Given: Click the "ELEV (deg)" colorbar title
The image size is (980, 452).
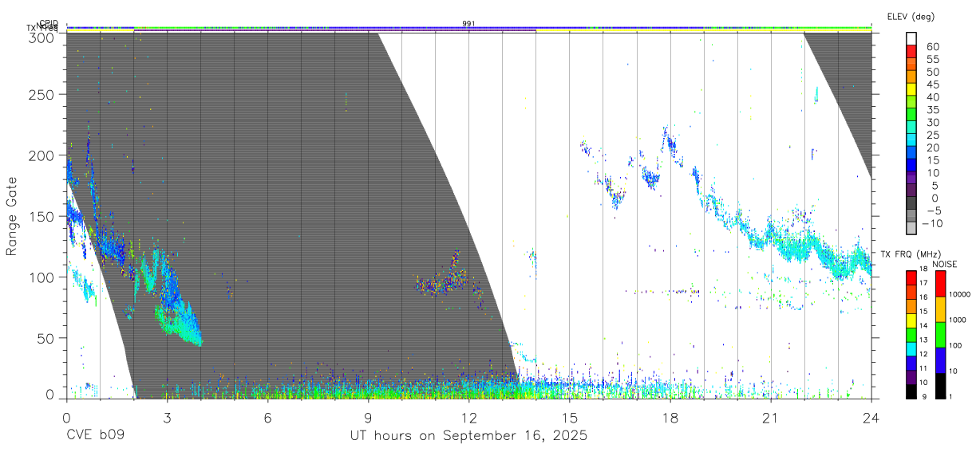Looking at the screenshot, I should (911, 16).
